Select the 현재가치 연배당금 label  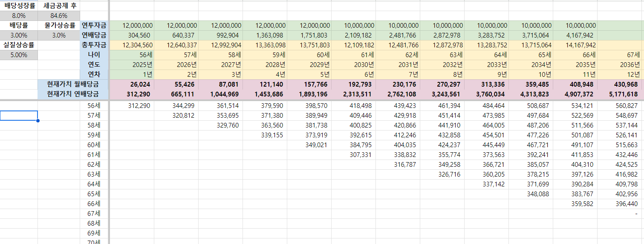tap(73, 94)
